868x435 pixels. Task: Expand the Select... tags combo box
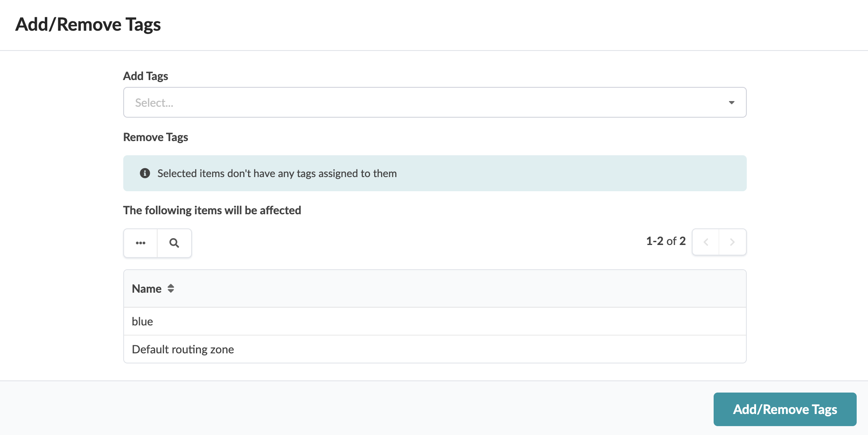pyautogui.click(x=434, y=102)
